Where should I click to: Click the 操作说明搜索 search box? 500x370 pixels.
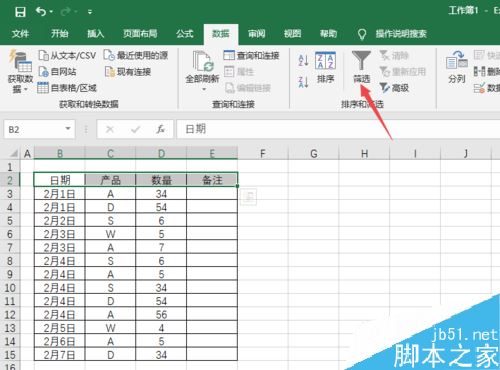coord(401,34)
